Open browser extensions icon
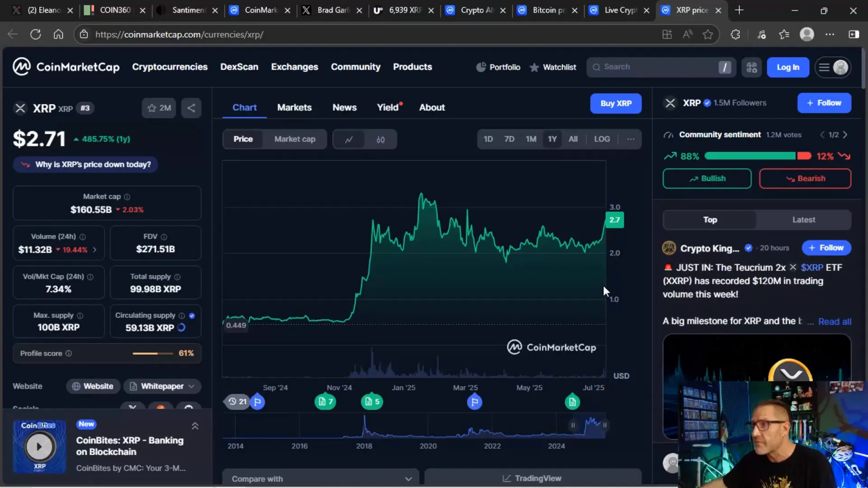868x488 pixels. [736, 34]
